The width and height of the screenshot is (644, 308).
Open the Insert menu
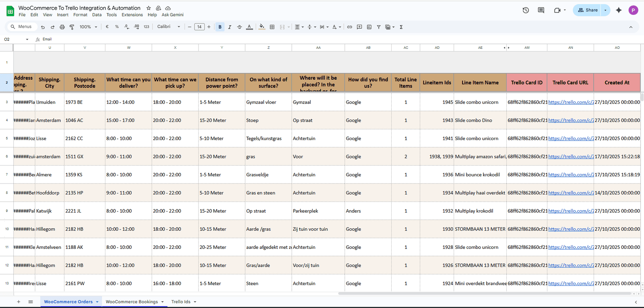point(63,15)
